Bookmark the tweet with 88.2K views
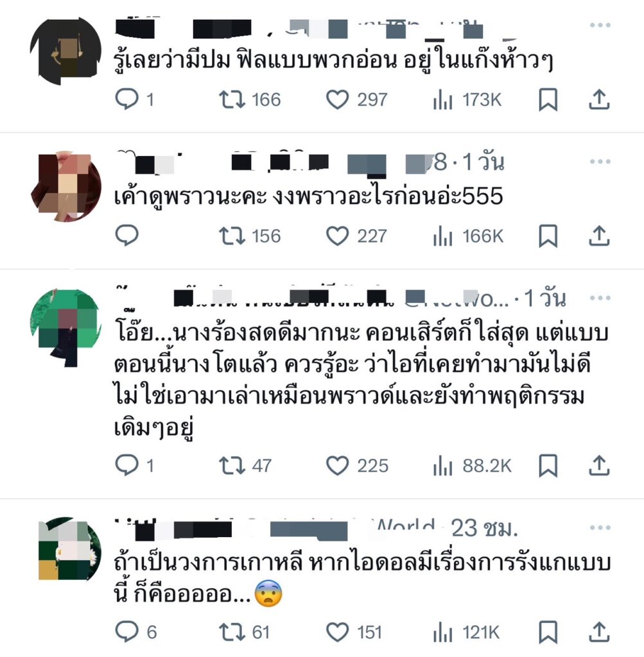The height and width of the screenshot is (657, 644). (x=548, y=466)
